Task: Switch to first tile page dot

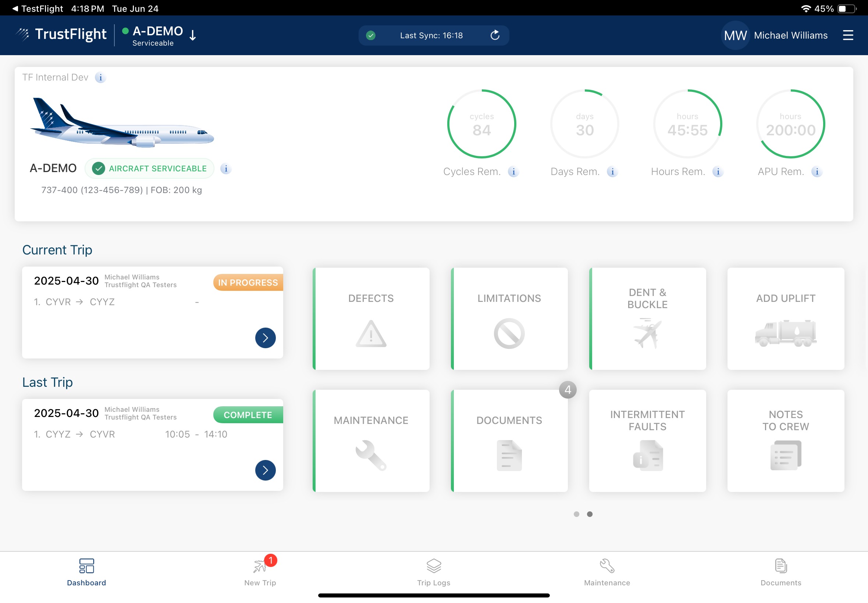Action: pos(576,514)
